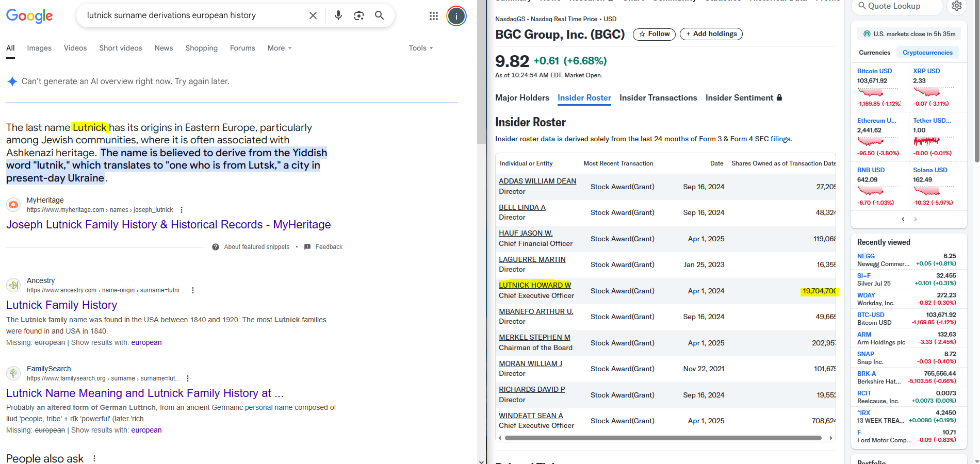Click the Feedback flag icon
The width and height of the screenshot is (980, 464).
[x=307, y=247]
